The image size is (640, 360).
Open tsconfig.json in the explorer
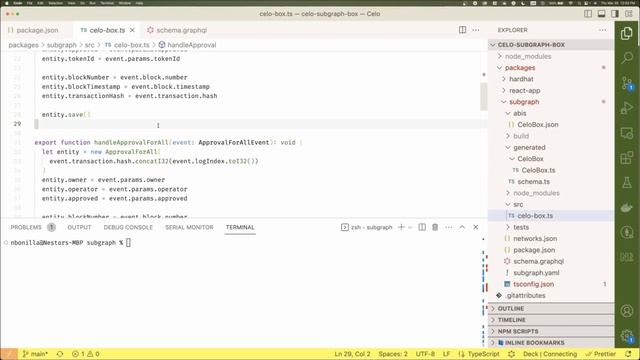(x=551, y=284)
